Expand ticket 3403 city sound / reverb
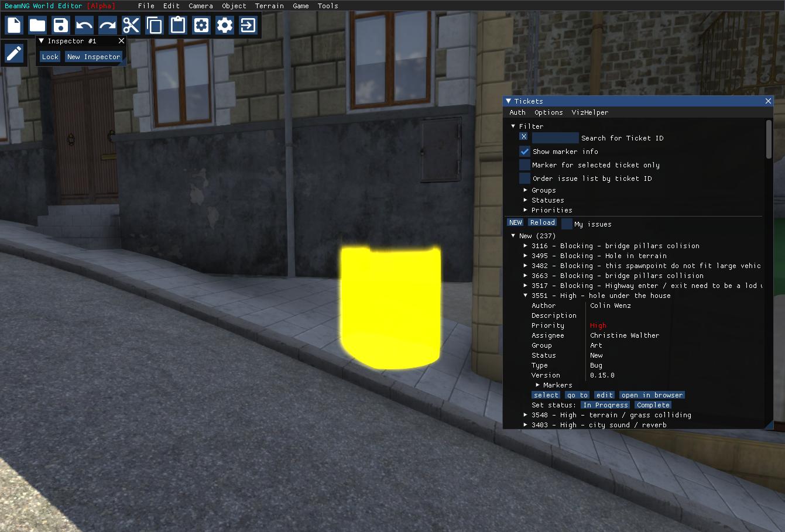The height and width of the screenshot is (532, 785). (525, 425)
